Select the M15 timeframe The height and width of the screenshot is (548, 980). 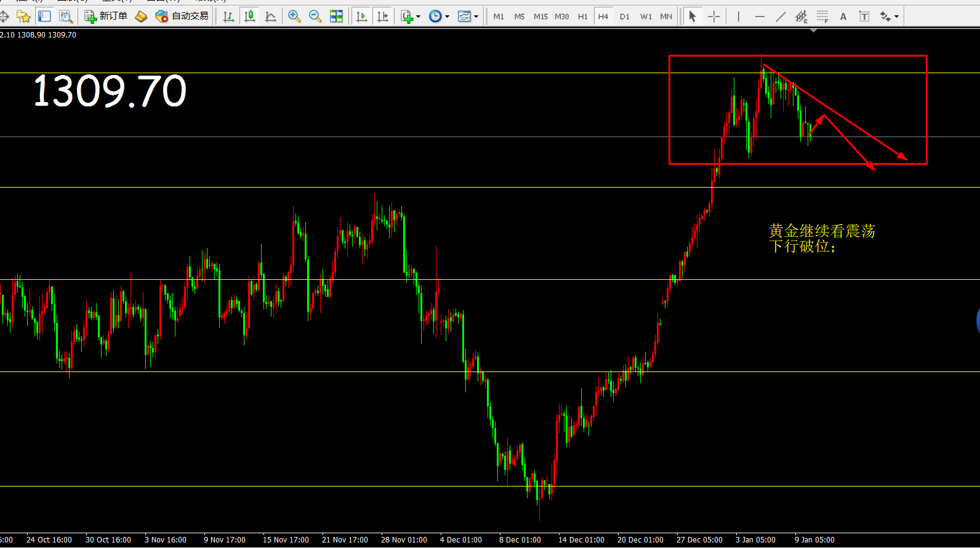point(540,17)
